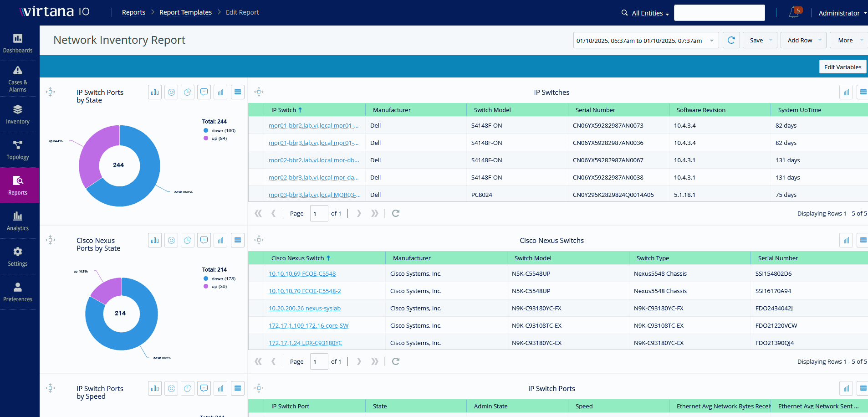Toggle the 'up (84)' legend entry
The width and height of the screenshot is (868, 417).
coord(215,138)
